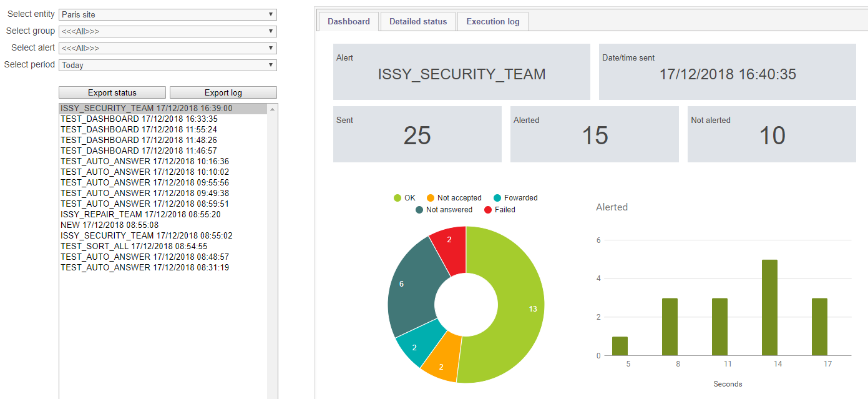Change the Select period dropdown
The image size is (868, 399).
[167, 65]
